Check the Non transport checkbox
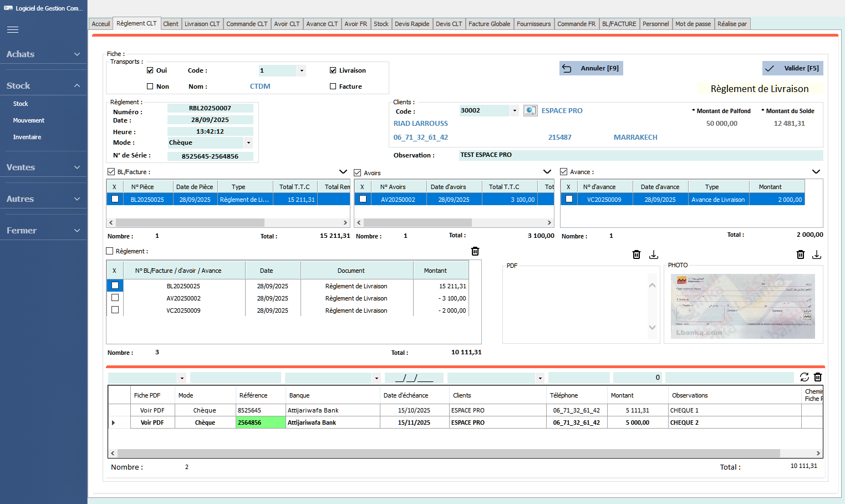Screen dimensions: 845x504 150,86
